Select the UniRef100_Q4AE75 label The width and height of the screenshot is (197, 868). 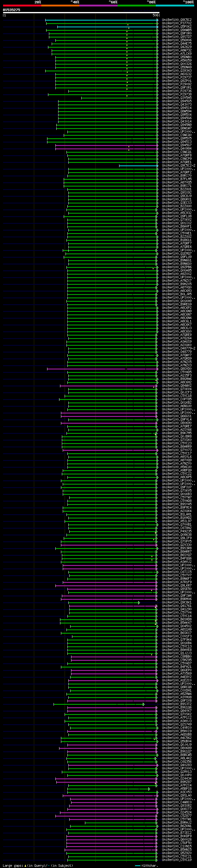pos(177,43)
